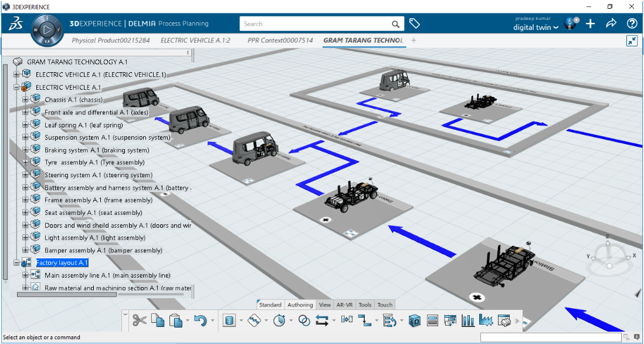Click the blue stepped connector icon
The height and width of the screenshot is (344, 644).
364,320
